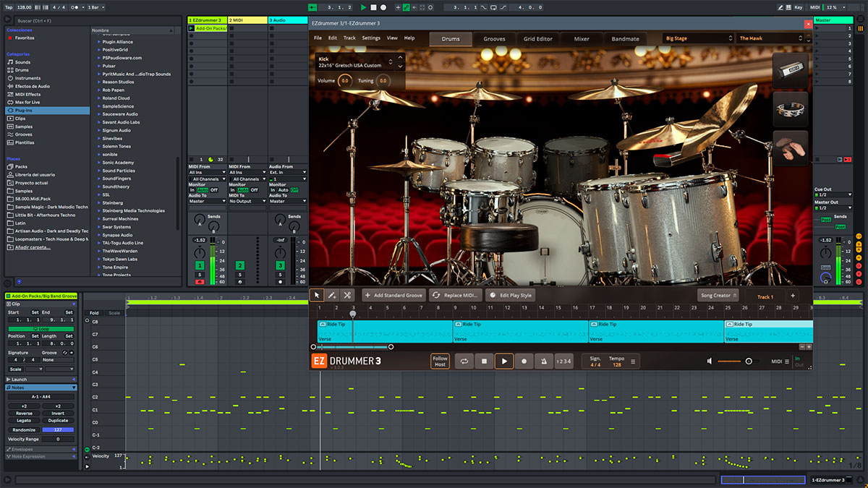Viewport: 868px width, 488px height.
Task: Set track 1 Monitor to In
Action: tap(192, 190)
